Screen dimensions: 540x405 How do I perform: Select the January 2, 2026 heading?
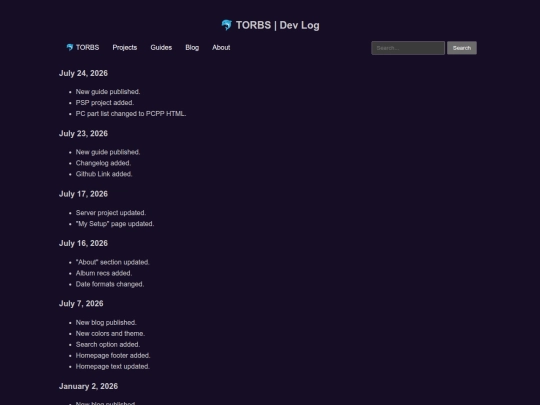click(88, 386)
